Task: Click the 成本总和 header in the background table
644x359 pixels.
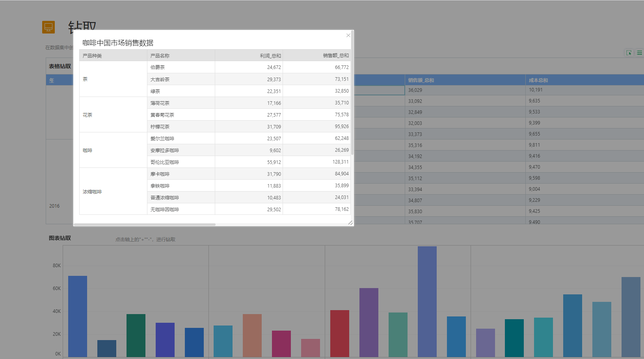Action: click(x=538, y=80)
